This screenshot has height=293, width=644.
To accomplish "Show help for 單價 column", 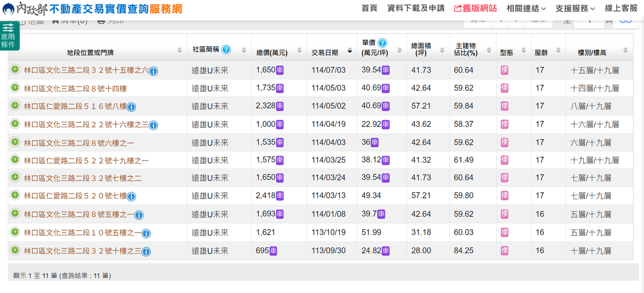I will click(x=382, y=43).
